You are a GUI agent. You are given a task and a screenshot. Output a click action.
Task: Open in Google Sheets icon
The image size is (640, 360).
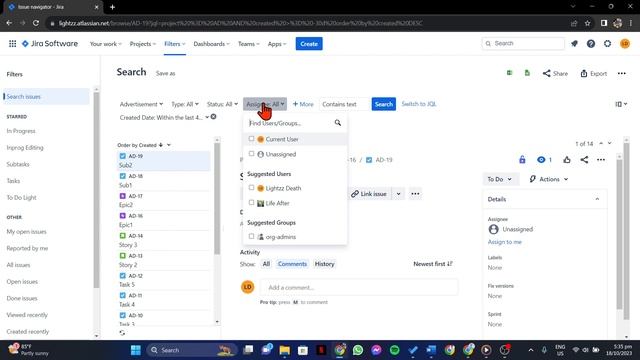point(527,73)
